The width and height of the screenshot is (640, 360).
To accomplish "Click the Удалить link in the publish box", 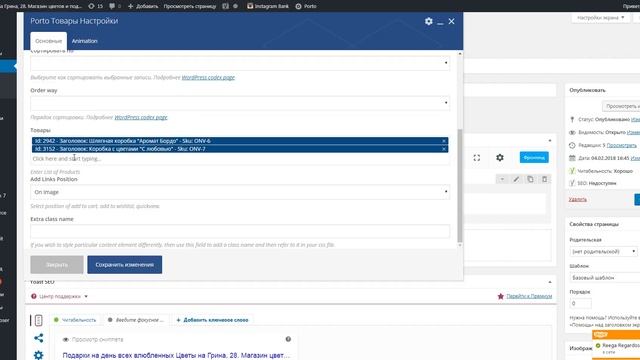I will (x=578, y=199).
